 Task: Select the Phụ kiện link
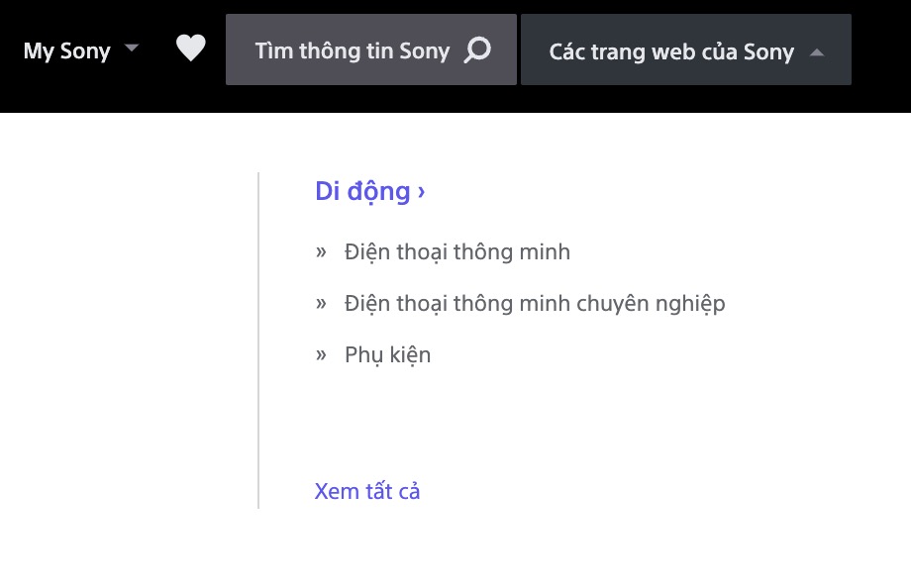387,355
